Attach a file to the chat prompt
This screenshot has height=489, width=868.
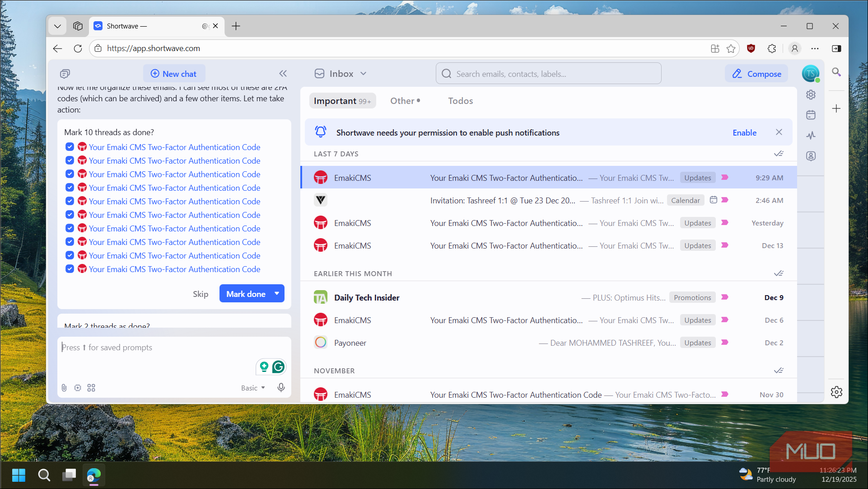(64, 388)
